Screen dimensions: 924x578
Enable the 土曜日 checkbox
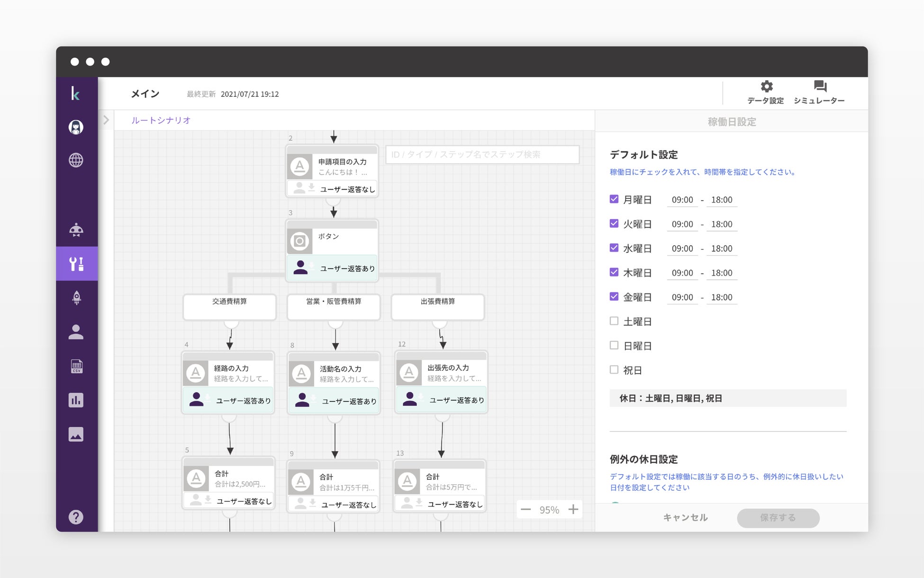pyautogui.click(x=614, y=321)
